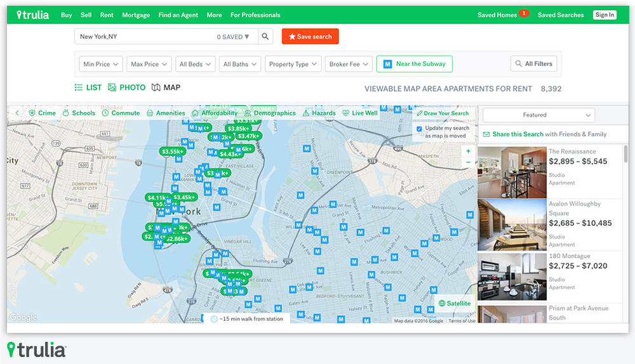This screenshot has width=635, height=364.
Task: Click the Google logo on map
Action: pos(23,317)
